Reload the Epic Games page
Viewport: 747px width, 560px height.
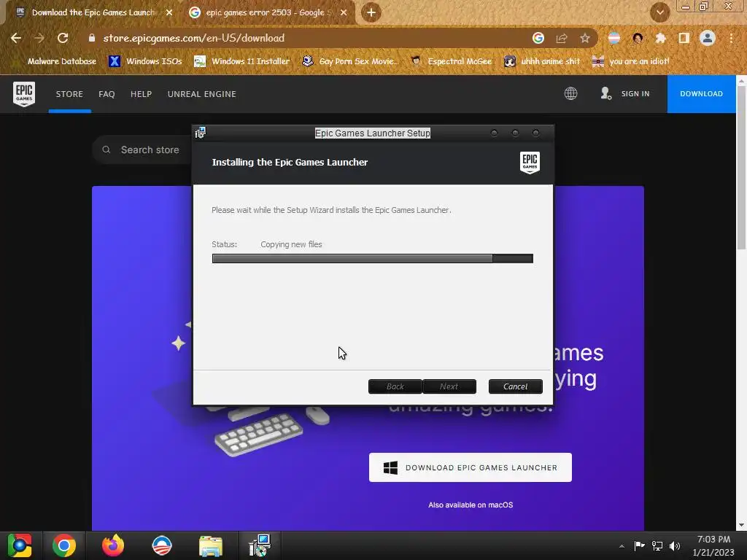click(63, 38)
